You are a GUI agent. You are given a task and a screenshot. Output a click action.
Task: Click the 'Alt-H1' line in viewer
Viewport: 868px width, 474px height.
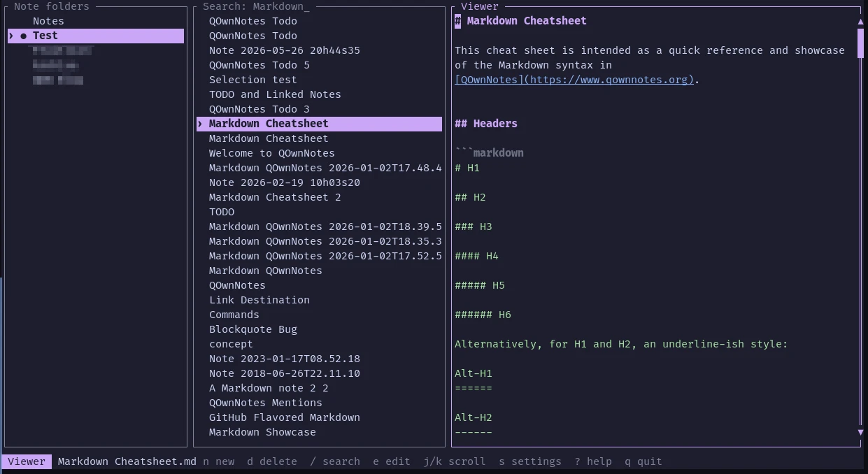(474, 373)
